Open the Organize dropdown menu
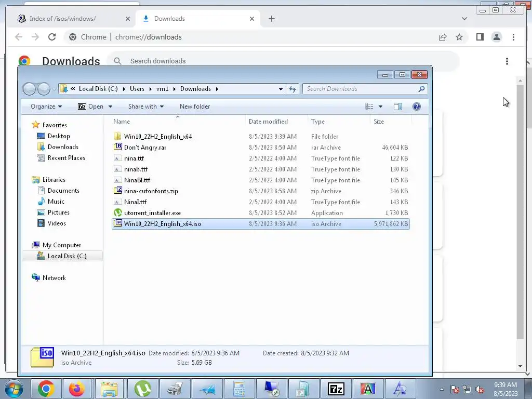This screenshot has height=399, width=532. click(x=46, y=107)
